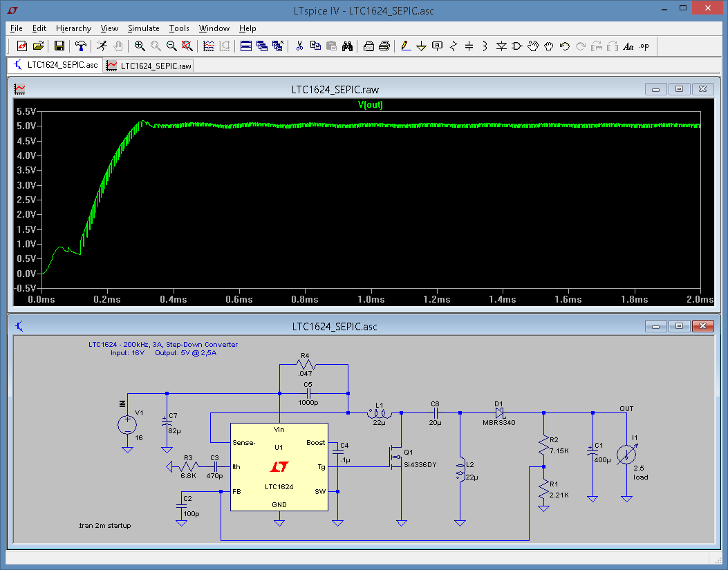Viewport: 728px width, 570px height.
Task: Save the schematic with the floppy icon
Action: [59, 46]
